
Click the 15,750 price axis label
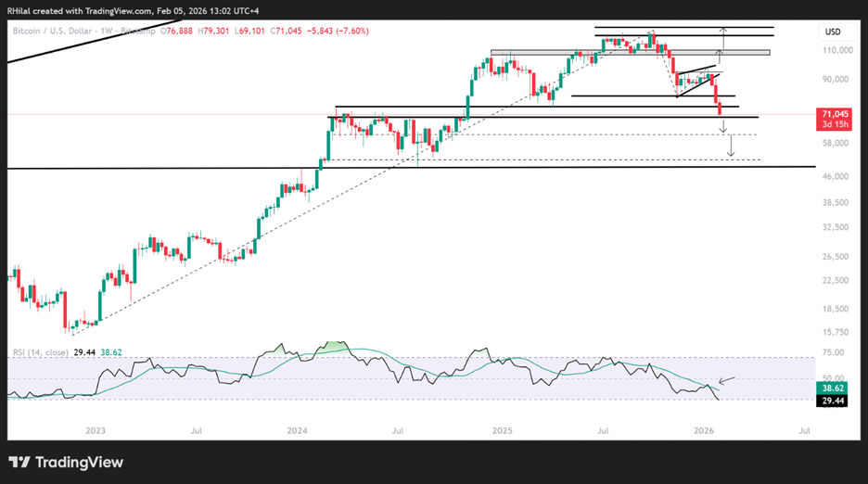(836, 332)
